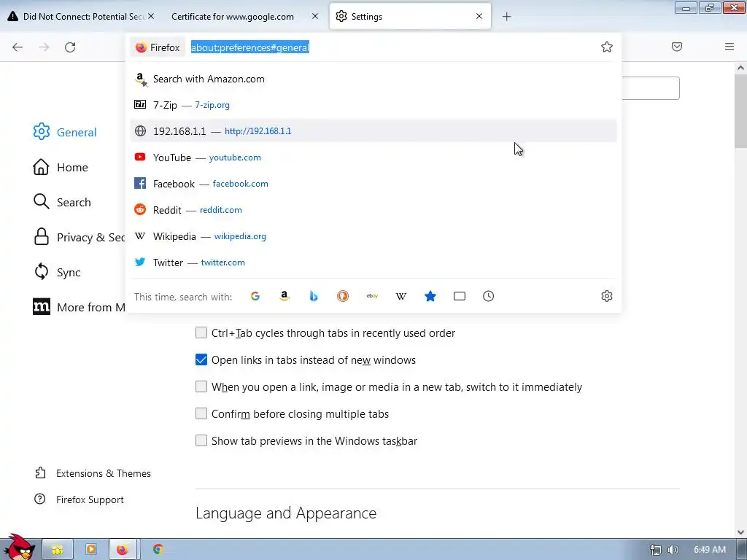Reload the current page
This screenshot has height=560, width=747.
coord(70,47)
